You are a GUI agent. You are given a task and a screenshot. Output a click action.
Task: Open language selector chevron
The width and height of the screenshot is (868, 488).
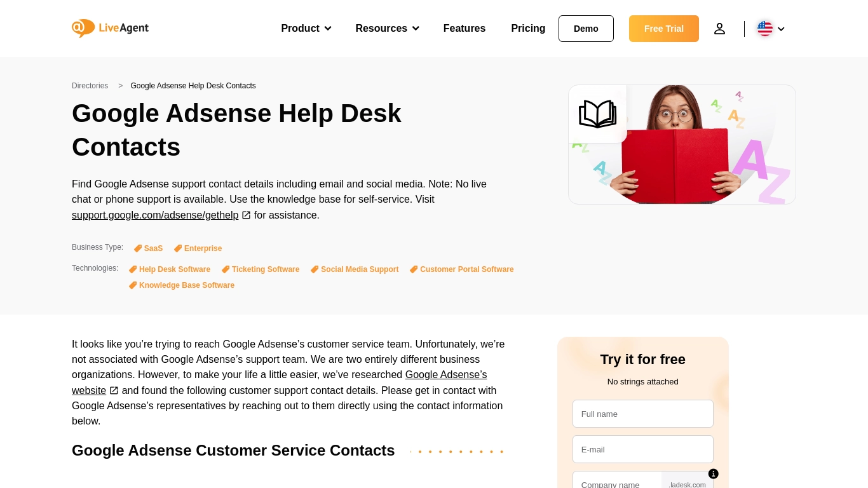click(x=781, y=29)
